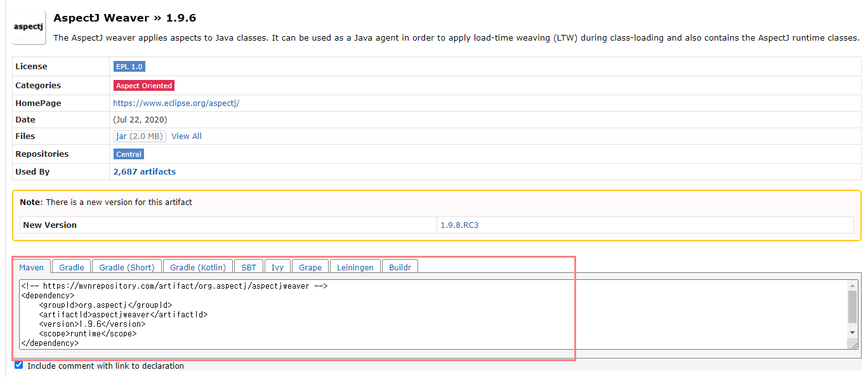
Task: Switch to the Gradle tab
Action: [72, 267]
